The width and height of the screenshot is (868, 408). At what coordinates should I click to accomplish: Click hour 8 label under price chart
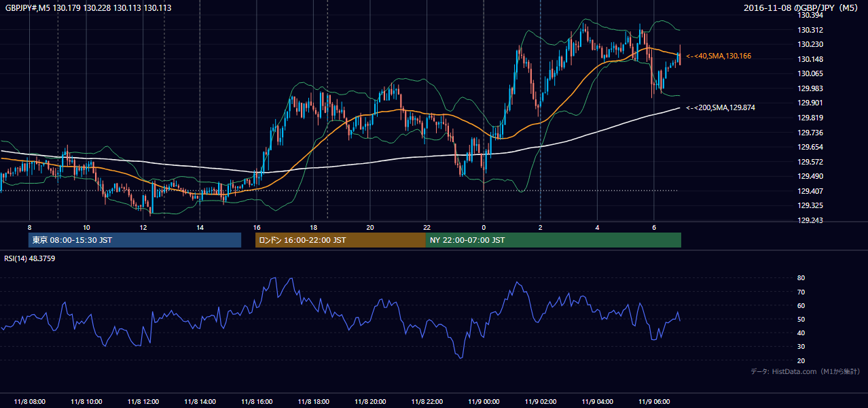[29, 227]
